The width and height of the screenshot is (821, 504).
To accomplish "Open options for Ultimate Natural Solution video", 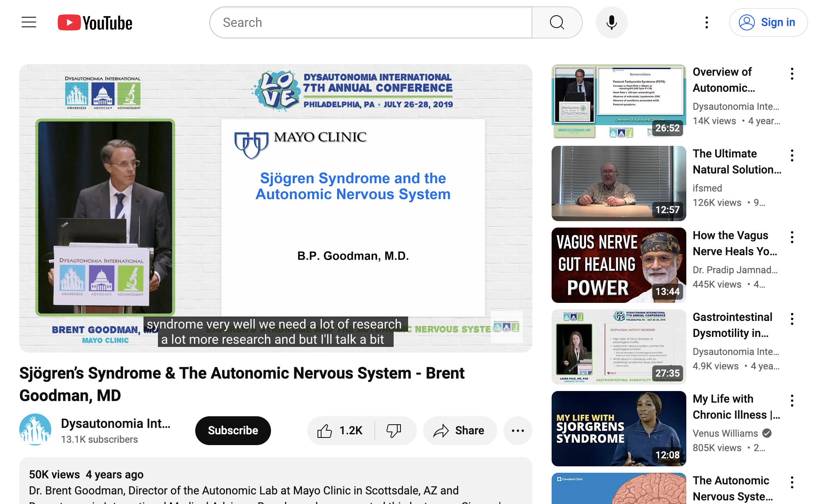I will (x=792, y=155).
